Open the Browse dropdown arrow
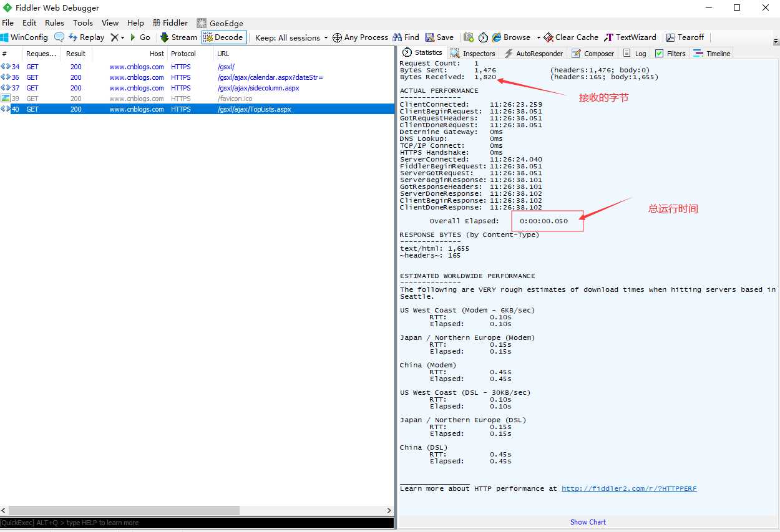Viewport: 780px width, 532px height. click(539, 38)
